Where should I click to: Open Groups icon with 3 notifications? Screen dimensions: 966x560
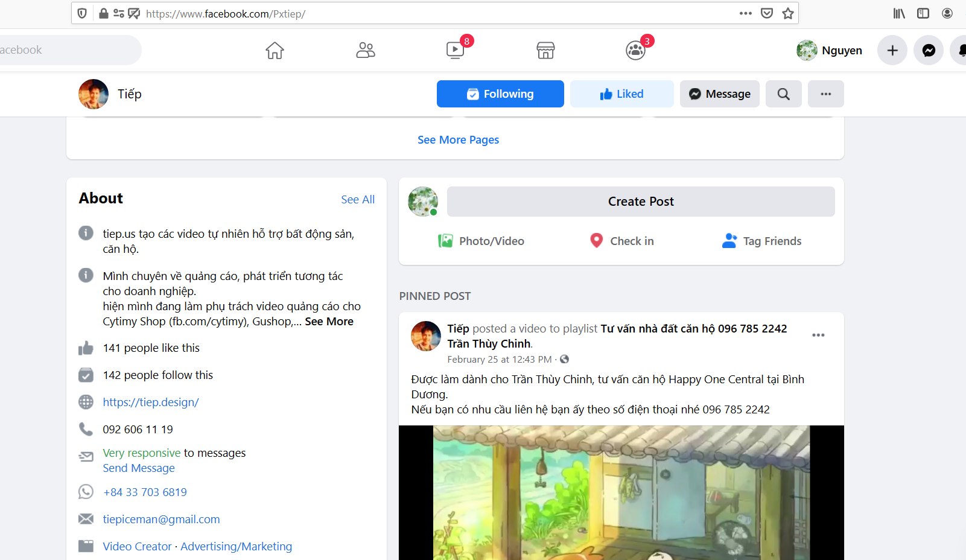(635, 50)
